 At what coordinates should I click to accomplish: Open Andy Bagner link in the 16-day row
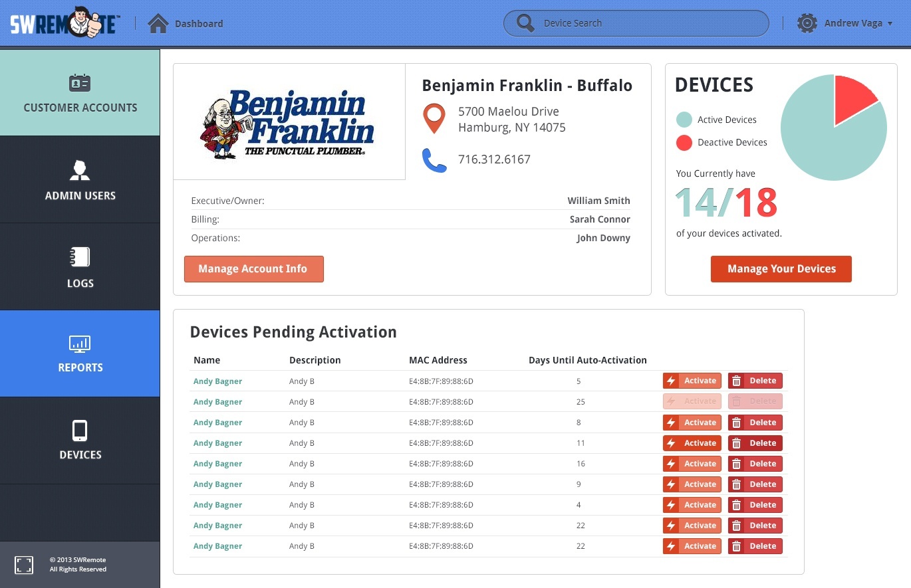(217, 464)
